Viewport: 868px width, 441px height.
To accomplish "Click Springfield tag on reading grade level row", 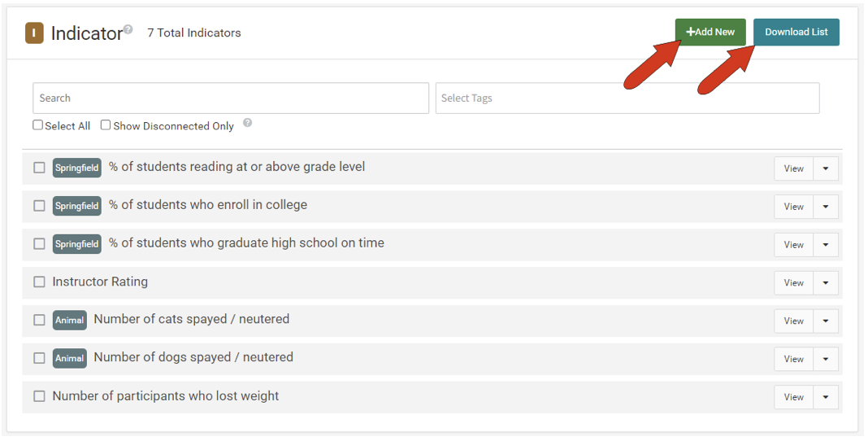I will coord(77,168).
